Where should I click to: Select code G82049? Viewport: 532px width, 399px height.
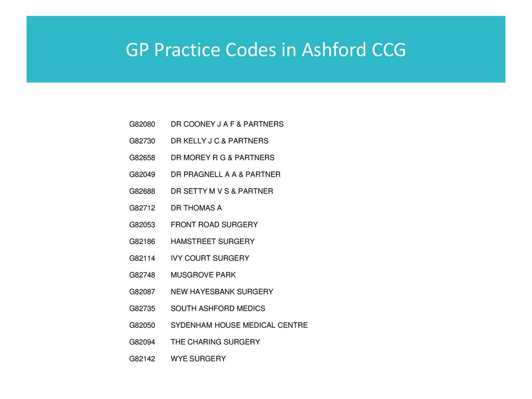click(x=142, y=175)
